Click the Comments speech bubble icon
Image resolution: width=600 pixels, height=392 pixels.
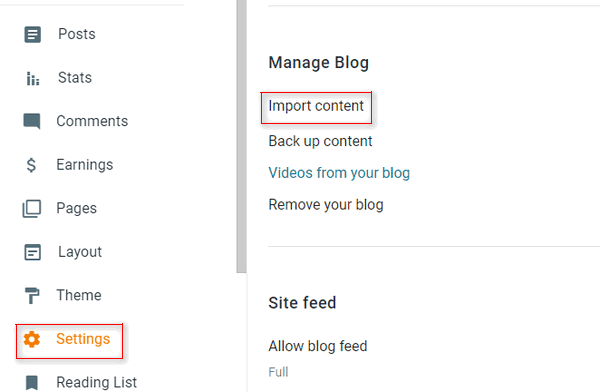click(x=32, y=121)
